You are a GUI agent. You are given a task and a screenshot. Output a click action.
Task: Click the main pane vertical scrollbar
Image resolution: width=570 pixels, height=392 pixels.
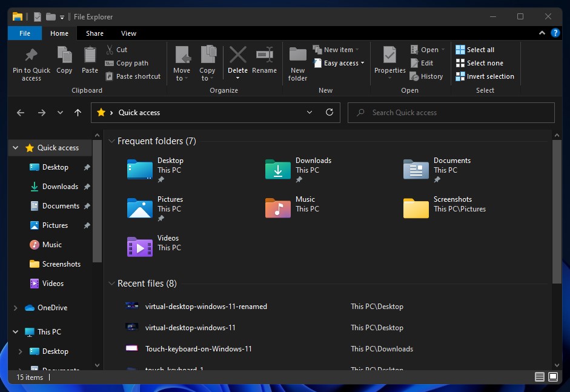(x=557, y=211)
